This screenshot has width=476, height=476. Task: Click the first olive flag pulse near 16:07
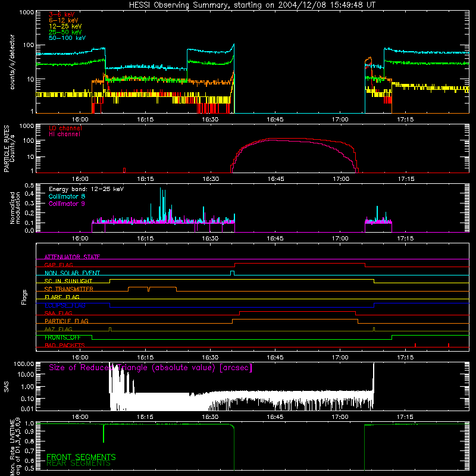[110, 329]
